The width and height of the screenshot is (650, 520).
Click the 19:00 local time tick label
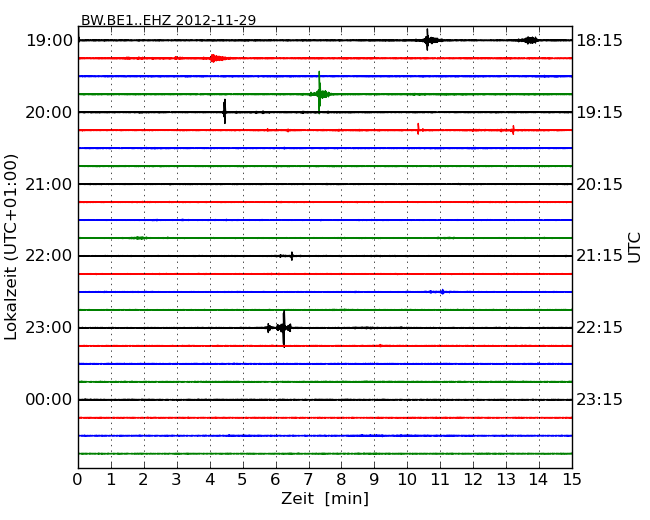click(x=49, y=41)
